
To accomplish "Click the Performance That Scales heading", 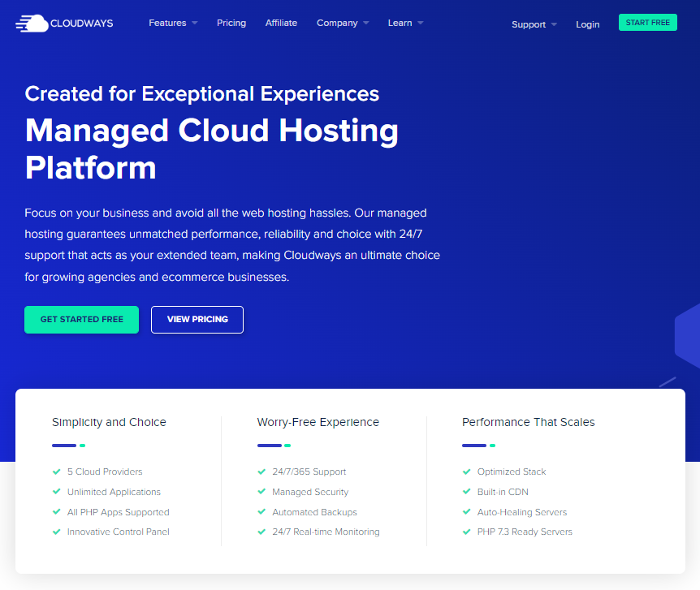I will click(x=529, y=422).
